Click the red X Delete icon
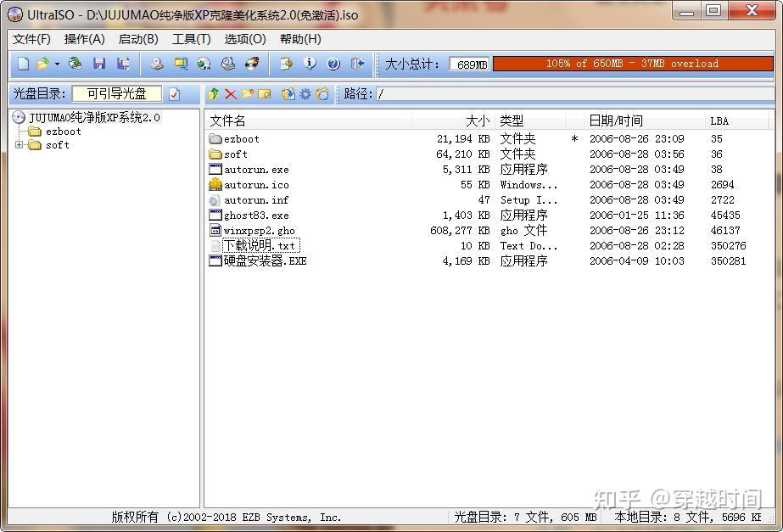 pyautogui.click(x=230, y=94)
